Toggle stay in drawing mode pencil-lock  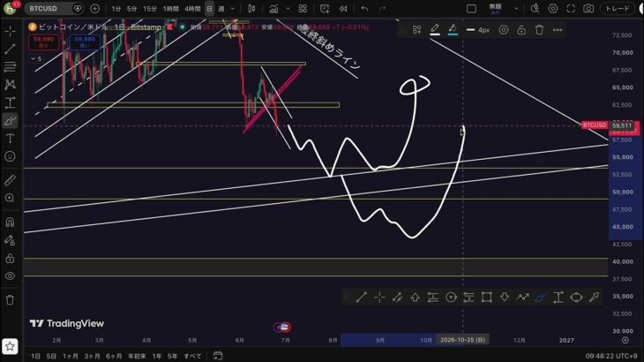[x=10, y=240]
